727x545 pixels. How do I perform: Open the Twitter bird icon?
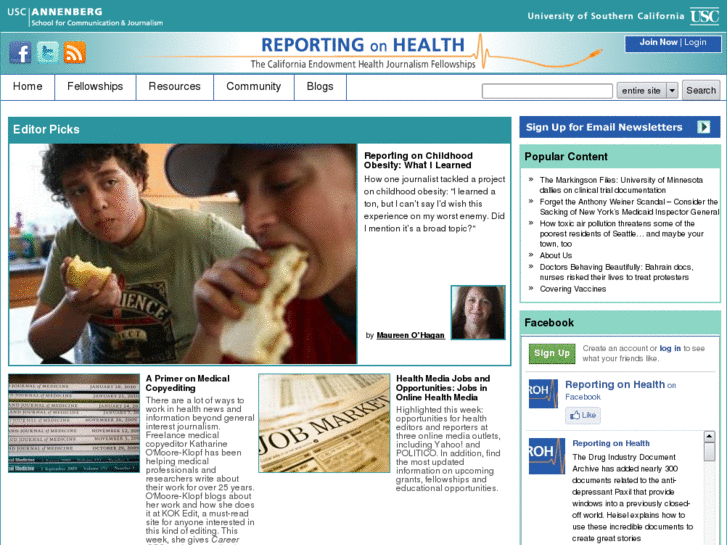[x=48, y=52]
